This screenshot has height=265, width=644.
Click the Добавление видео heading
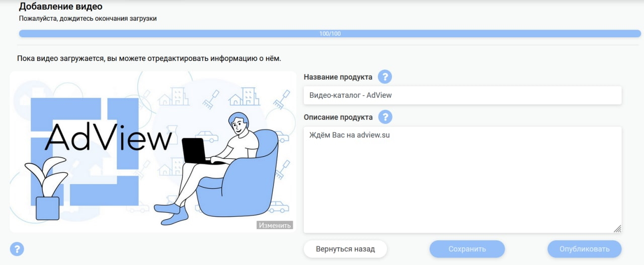click(61, 7)
